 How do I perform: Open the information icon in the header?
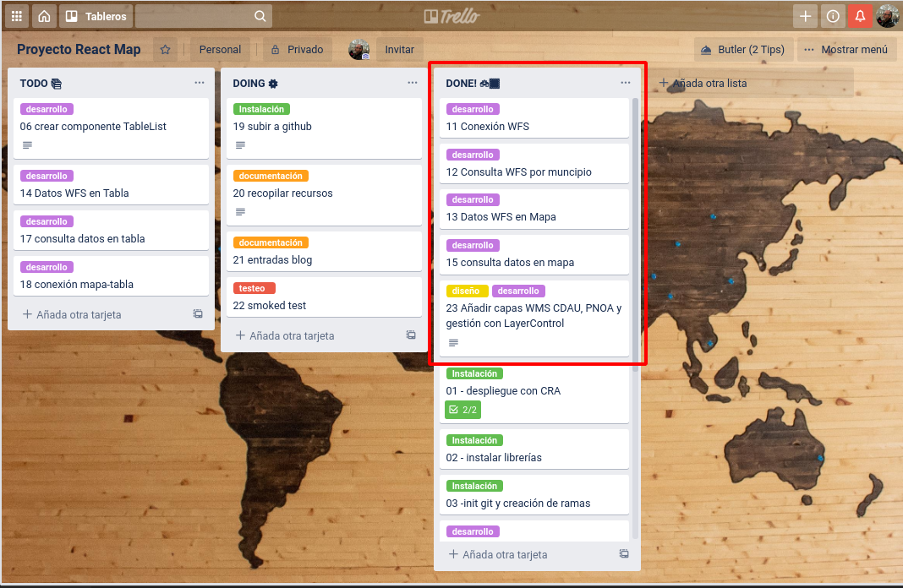[833, 15]
